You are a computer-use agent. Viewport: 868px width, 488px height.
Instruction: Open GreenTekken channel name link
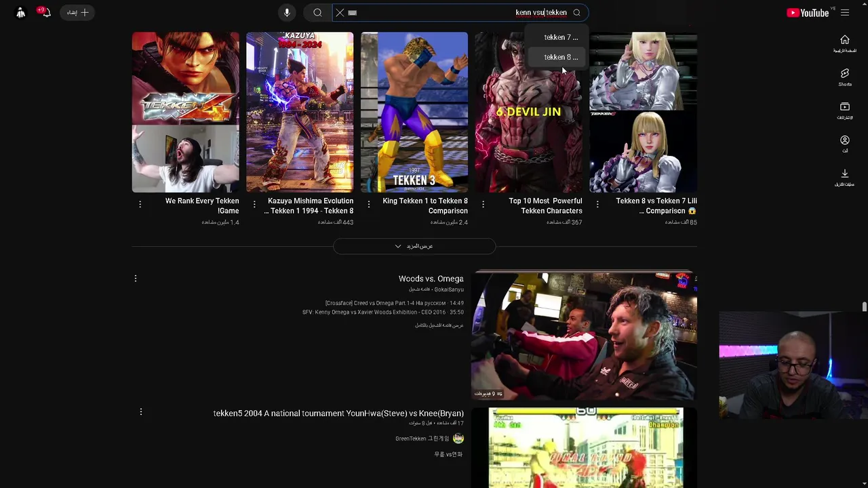(x=422, y=439)
